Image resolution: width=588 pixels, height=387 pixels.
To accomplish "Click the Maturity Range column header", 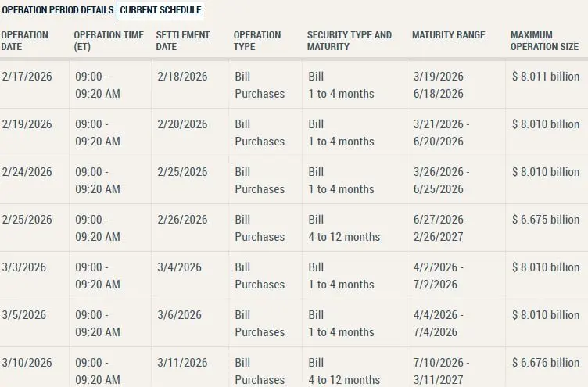I will click(x=448, y=35).
